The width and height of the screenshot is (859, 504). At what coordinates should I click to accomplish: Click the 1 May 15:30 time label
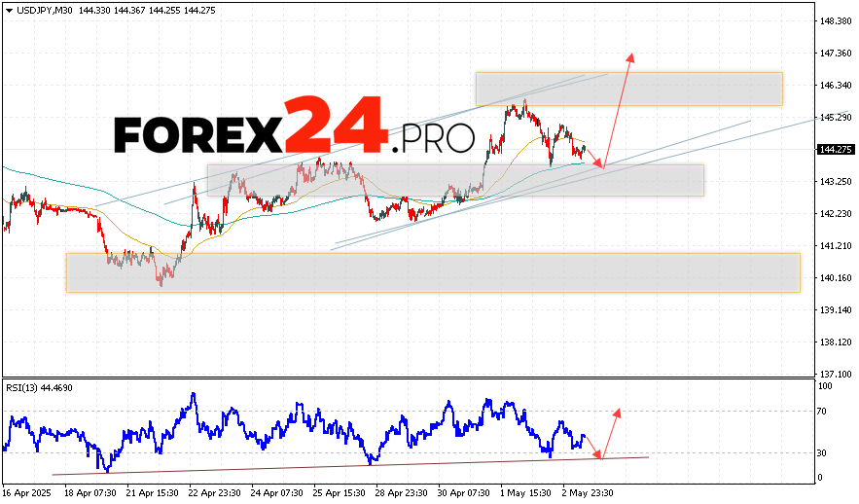coord(526,493)
